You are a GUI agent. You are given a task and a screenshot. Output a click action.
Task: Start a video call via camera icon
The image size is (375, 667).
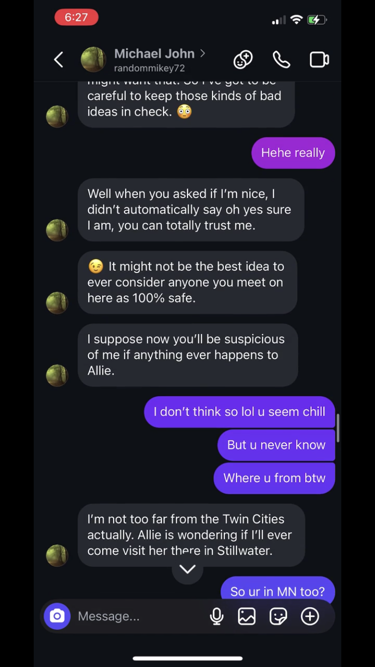[319, 60]
